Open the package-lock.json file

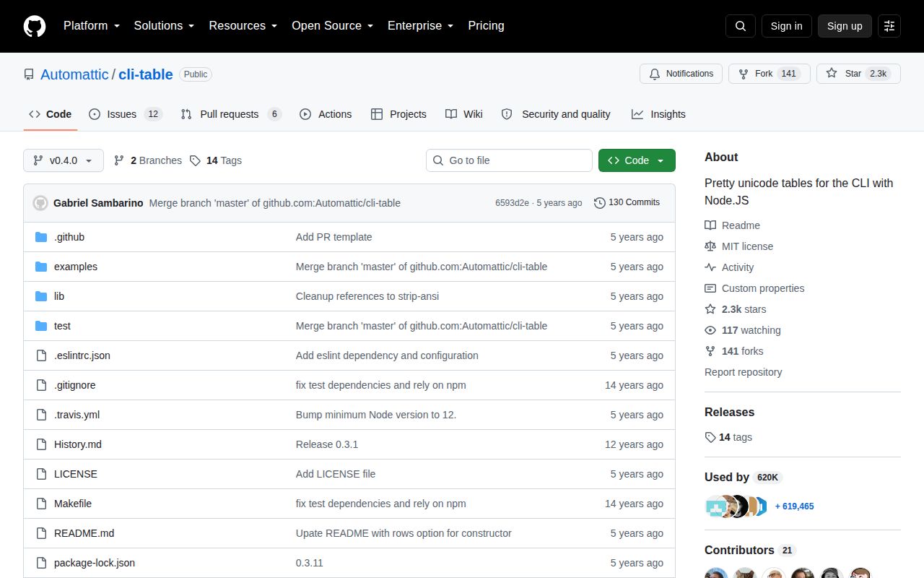coord(95,563)
